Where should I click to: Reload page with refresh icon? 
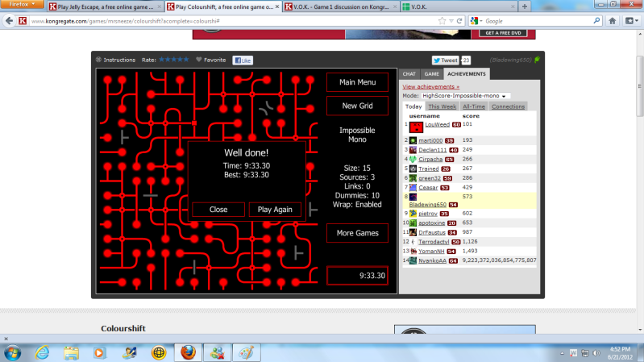click(x=459, y=21)
